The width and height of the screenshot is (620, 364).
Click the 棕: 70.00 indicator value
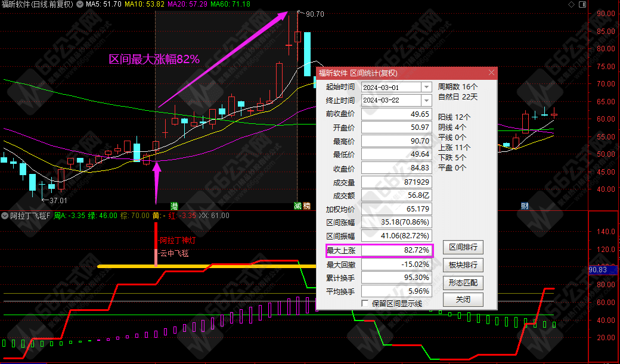(136, 216)
